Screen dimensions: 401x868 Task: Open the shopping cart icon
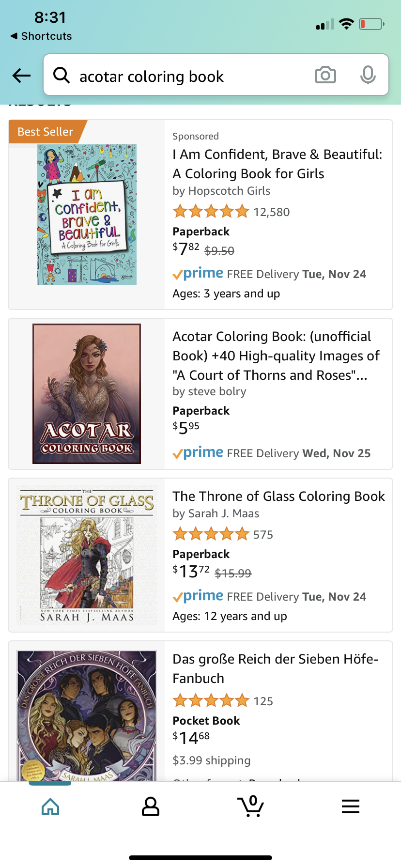click(251, 806)
